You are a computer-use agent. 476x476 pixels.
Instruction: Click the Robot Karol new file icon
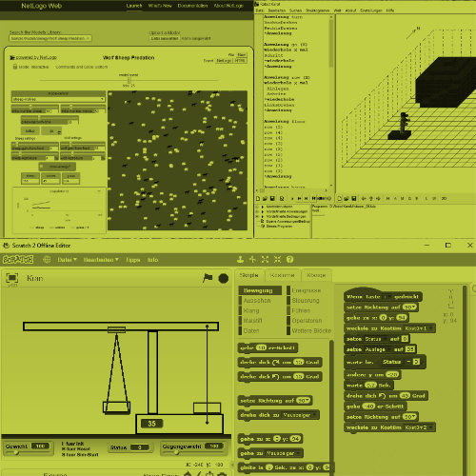(258, 198)
